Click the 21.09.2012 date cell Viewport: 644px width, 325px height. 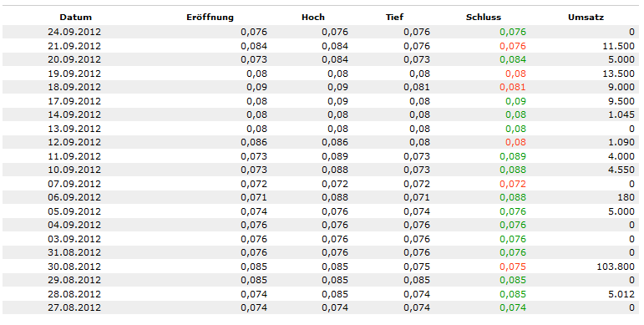click(74, 46)
